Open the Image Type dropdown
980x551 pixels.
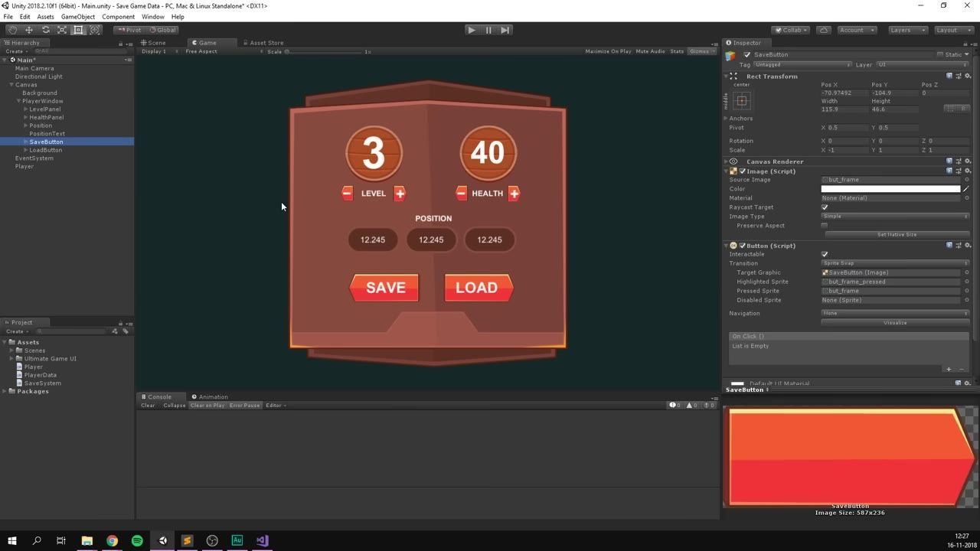click(x=895, y=217)
